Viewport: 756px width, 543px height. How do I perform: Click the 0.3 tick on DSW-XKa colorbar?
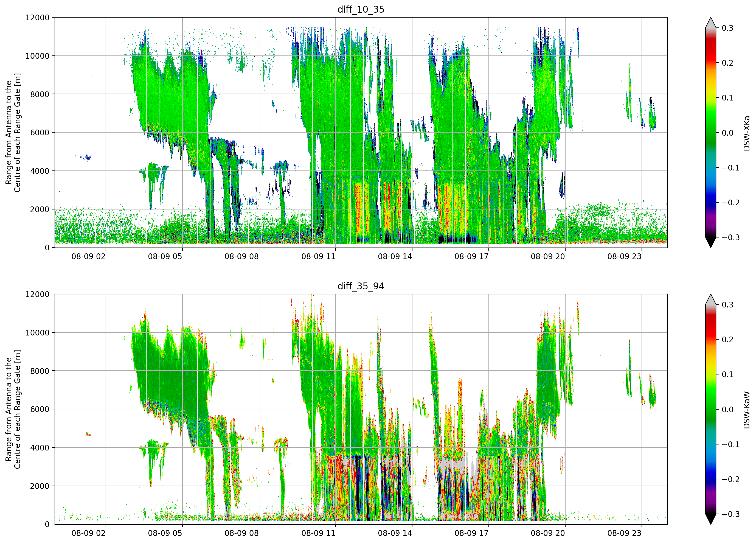(728, 28)
